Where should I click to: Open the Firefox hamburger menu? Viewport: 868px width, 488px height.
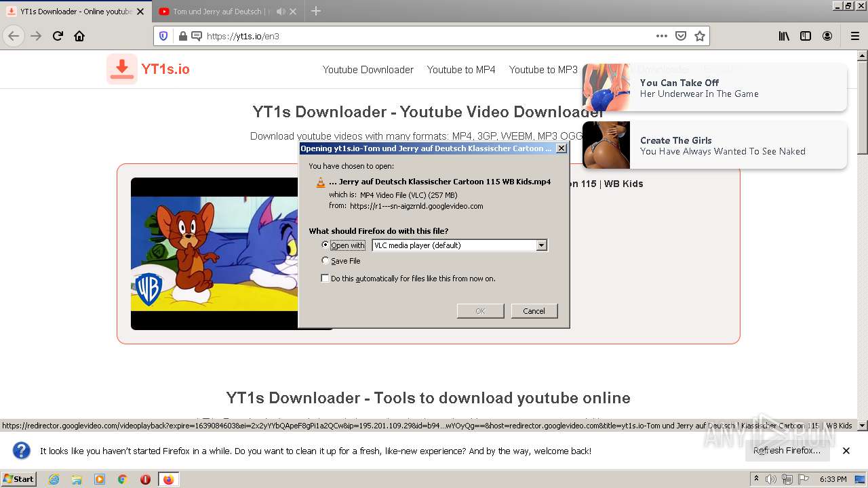coord(854,36)
